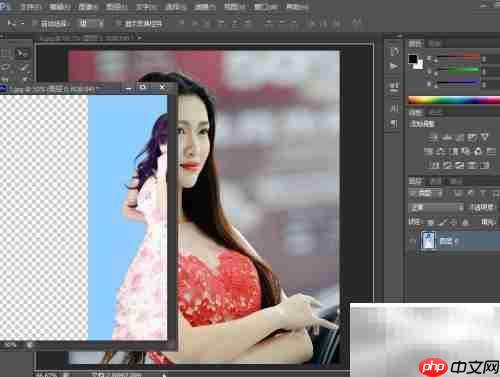The width and height of the screenshot is (500, 377).
Task: Open the layer filter Kind dropdown
Action: [426, 193]
